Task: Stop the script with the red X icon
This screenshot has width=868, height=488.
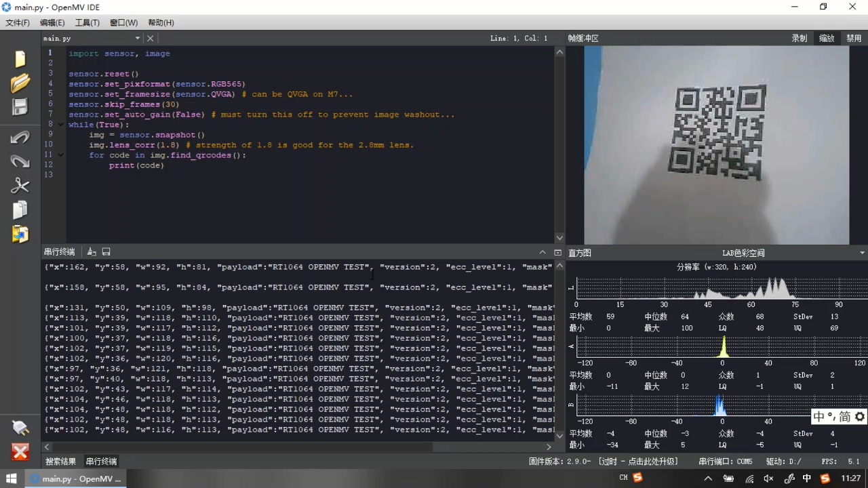Action: pos(20,452)
